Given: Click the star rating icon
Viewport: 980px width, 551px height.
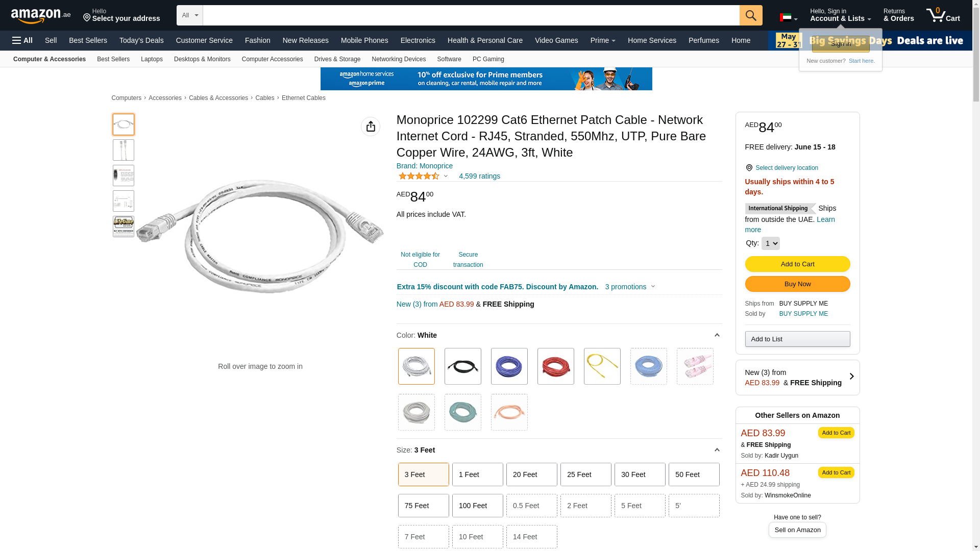Looking at the screenshot, I should click(419, 176).
